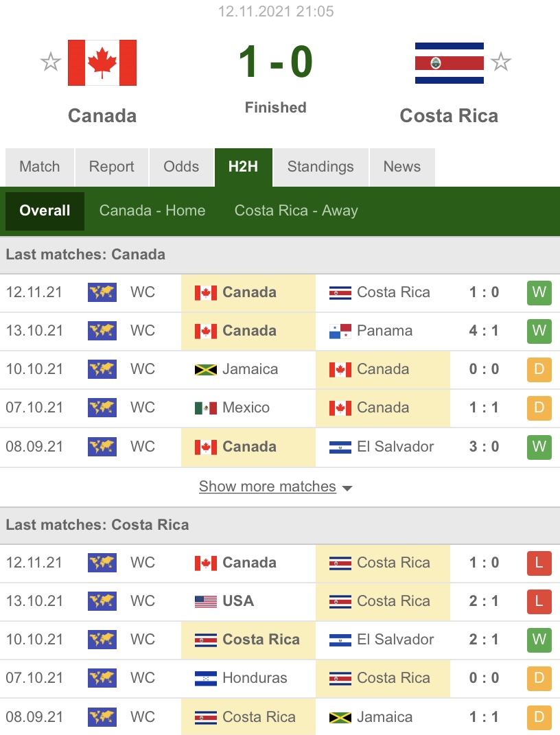Switch to the Report tab

click(x=112, y=167)
